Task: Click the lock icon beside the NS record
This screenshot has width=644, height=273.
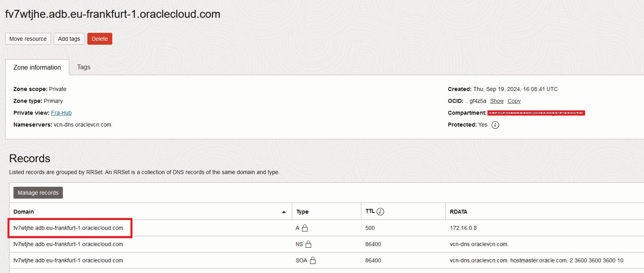Action: tap(308, 244)
